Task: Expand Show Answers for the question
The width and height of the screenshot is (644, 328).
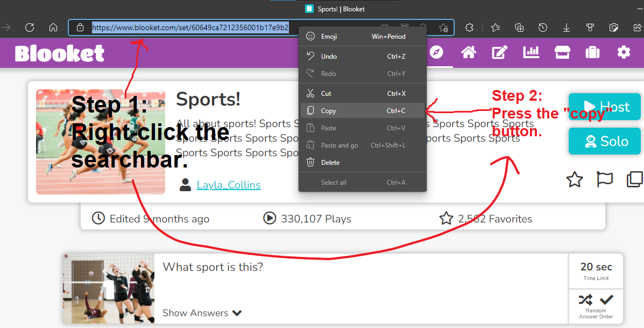Action: tap(202, 313)
